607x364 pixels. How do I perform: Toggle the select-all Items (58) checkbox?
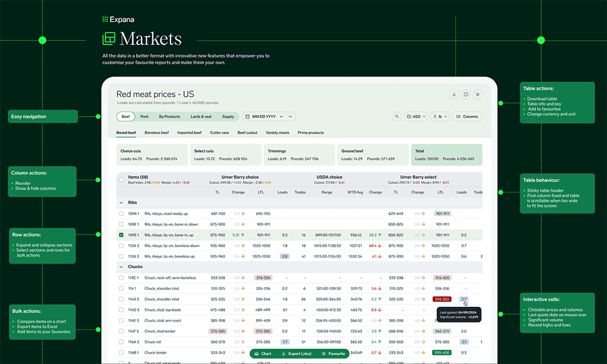121,180
